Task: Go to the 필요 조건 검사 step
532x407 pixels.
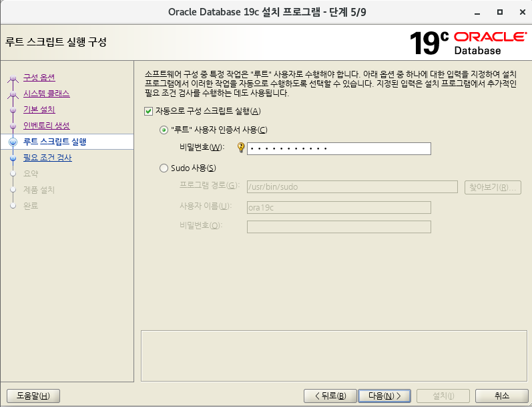Action: click(47, 158)
